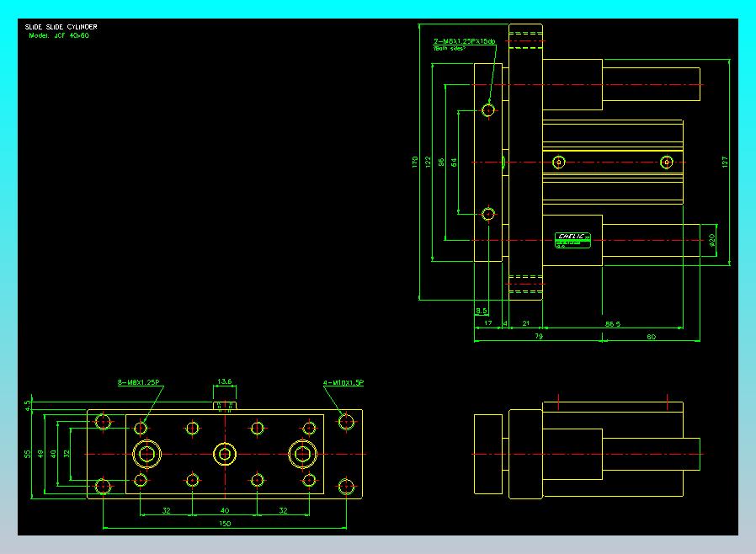Select the 79 length dimension
The height and width of the screenshot is (554, 756).
pyautogui.click(x=539, y=337)
